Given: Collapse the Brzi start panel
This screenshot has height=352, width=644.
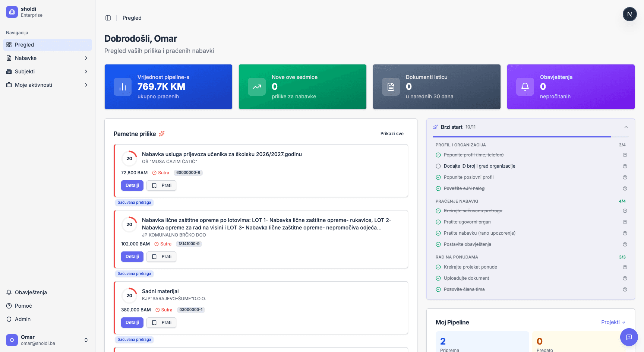Looking at the screenshot, I should (626, 127).
